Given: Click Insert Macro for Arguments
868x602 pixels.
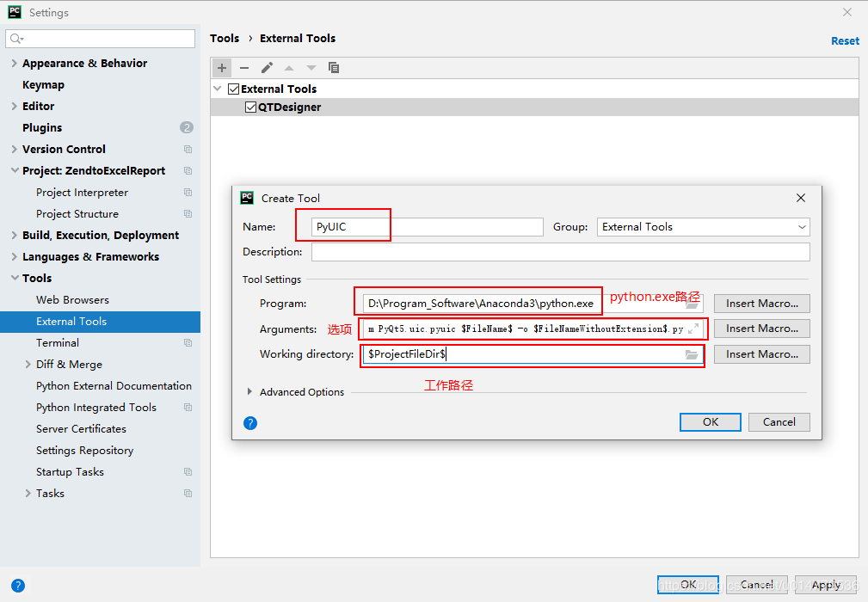Looking at the screenshot, I should [761, 329].
